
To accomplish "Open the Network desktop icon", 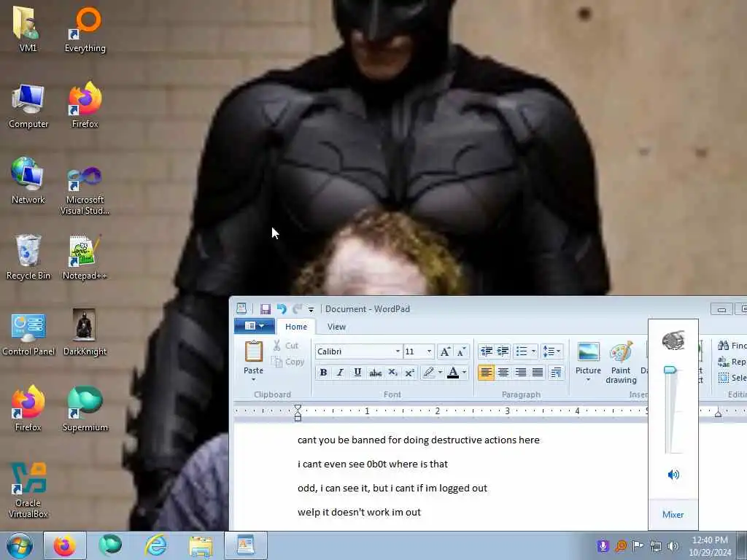I will coord(28,181).
